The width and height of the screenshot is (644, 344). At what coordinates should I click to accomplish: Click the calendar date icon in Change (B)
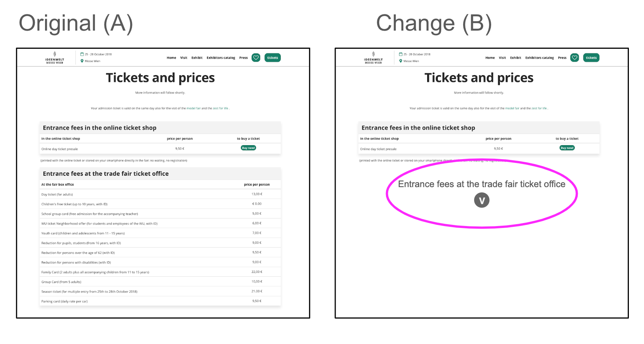[x=401, y=54]
